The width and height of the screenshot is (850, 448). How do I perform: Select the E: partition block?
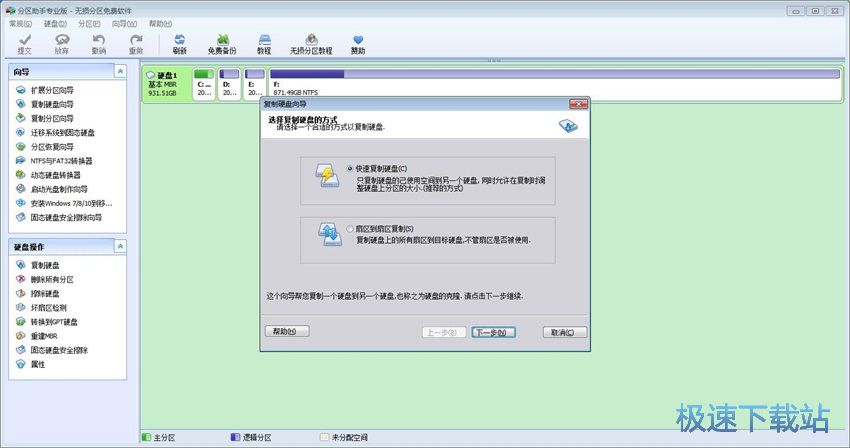(x=254, y=83)
